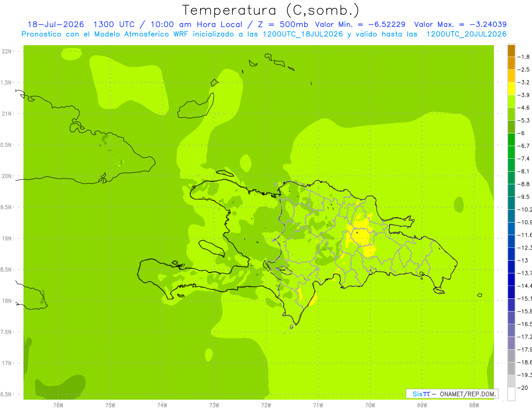Click the '-1.8' colorbar label
The height and width of the screenshot is (411, 532).
click(x=524, y=57)
